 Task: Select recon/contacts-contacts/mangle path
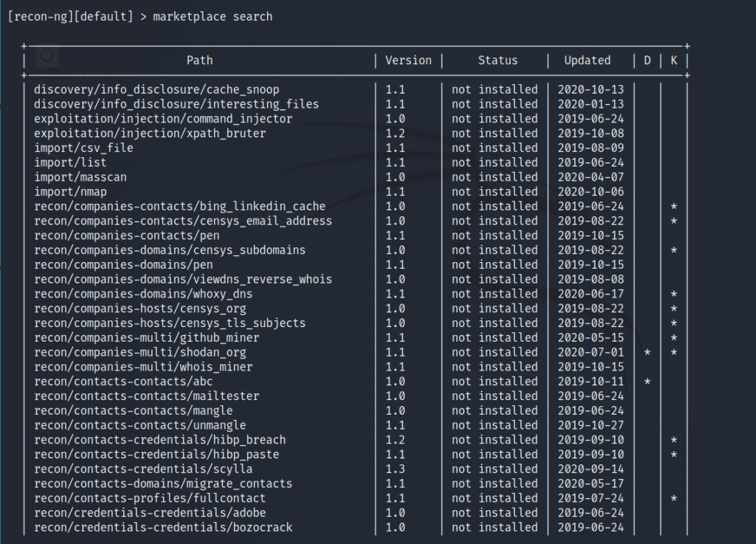(x=133, y=410)
